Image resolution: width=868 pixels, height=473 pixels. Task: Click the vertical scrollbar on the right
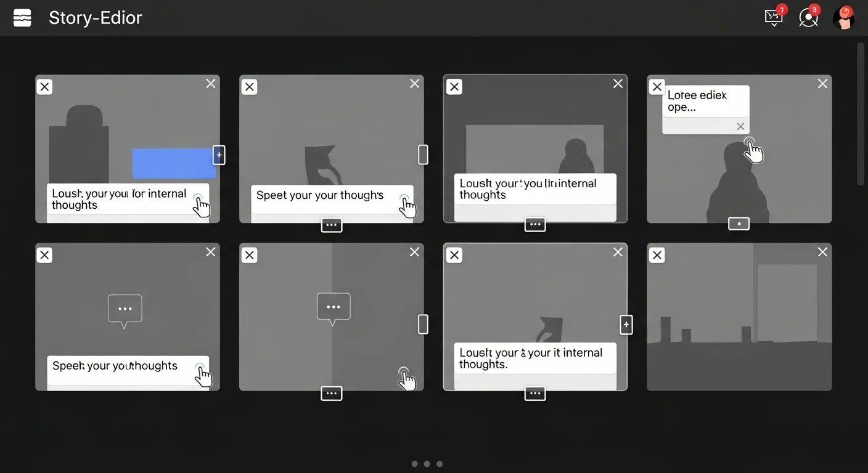point(861,114)
